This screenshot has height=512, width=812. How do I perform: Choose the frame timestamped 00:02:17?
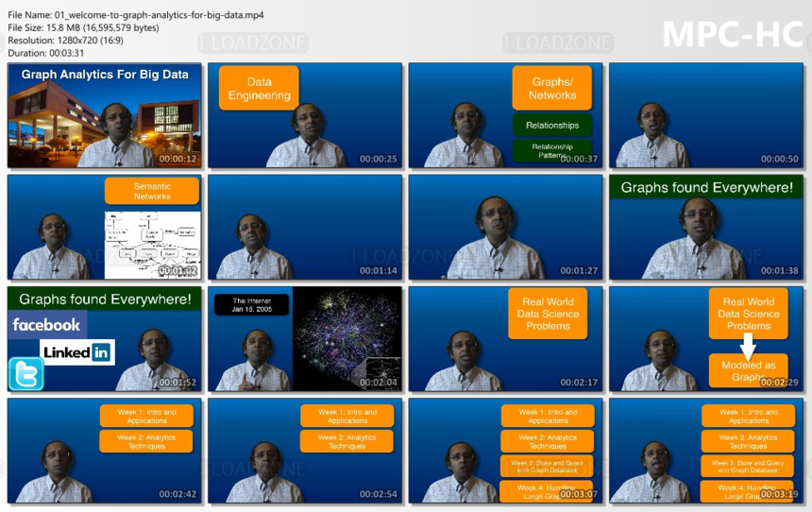505,339
